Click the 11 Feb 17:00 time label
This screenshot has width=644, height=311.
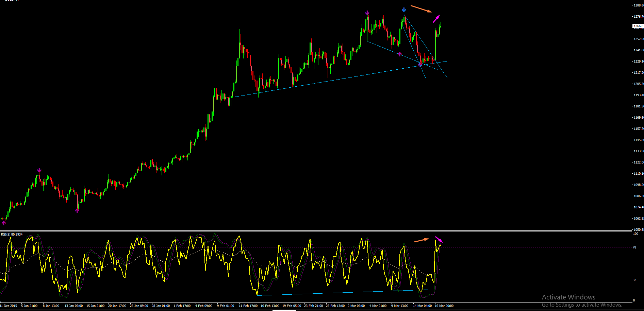click(248, 306)
